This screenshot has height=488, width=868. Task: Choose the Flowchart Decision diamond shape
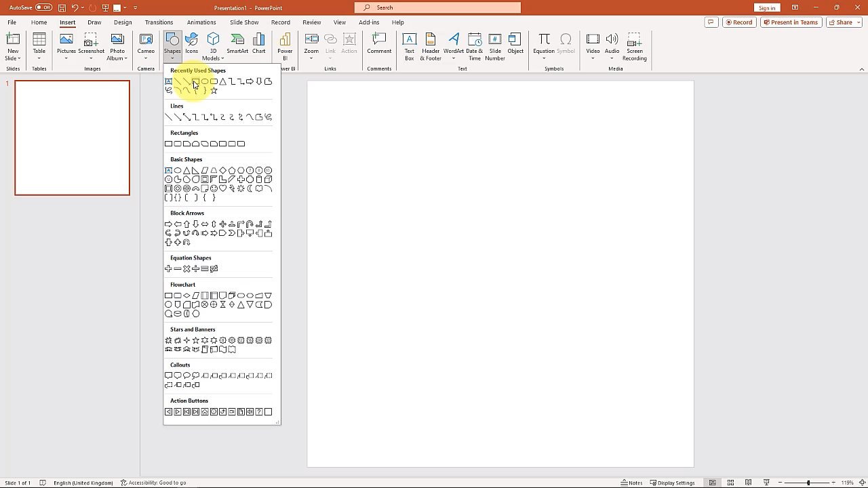coord(186,296)
